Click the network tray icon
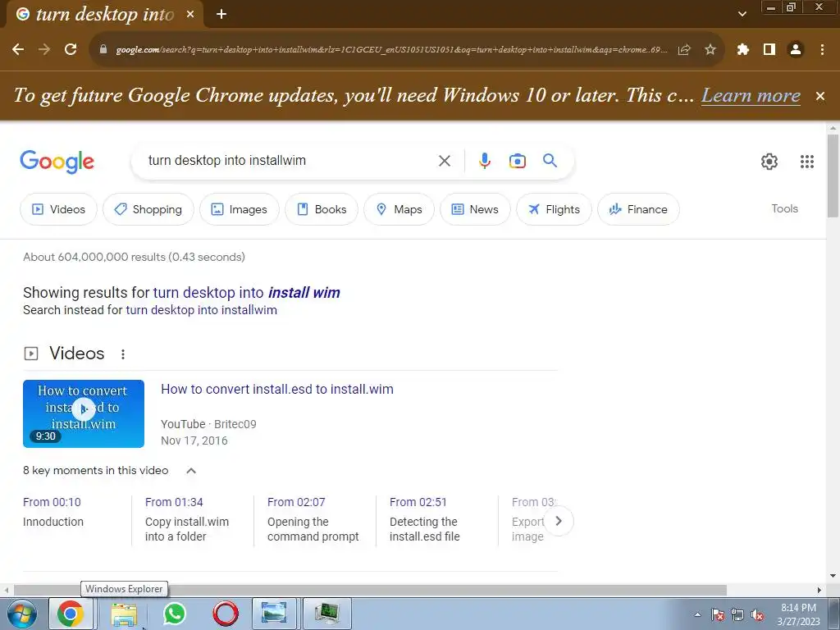This screenshot has width=840, height=630. (x=737, y=615)
